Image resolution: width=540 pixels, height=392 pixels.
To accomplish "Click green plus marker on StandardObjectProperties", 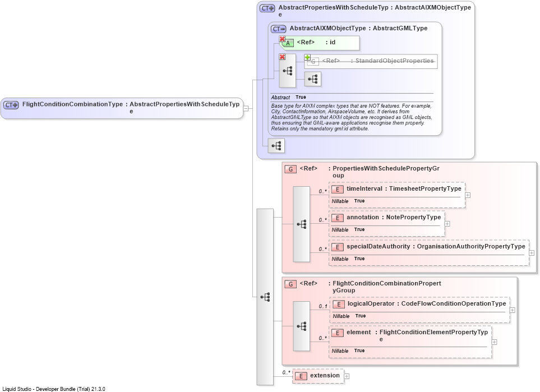I will (307, 57).
